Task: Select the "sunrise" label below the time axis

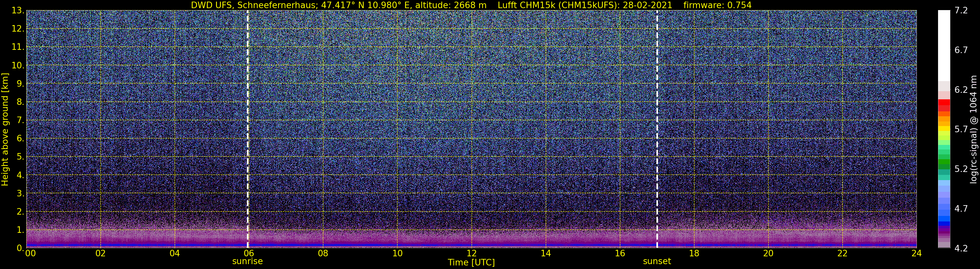Action: (248, 262)
